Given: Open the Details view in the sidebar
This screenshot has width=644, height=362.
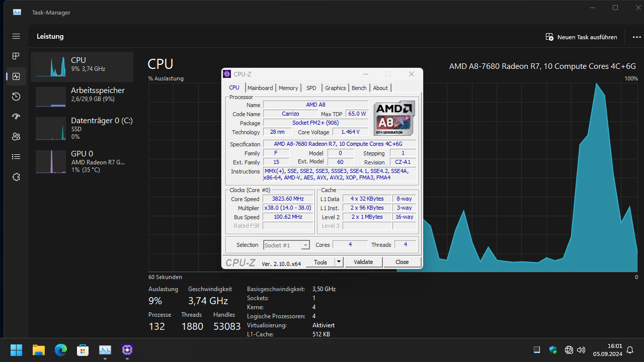Looking at the screenshot, I should [16, 157].
